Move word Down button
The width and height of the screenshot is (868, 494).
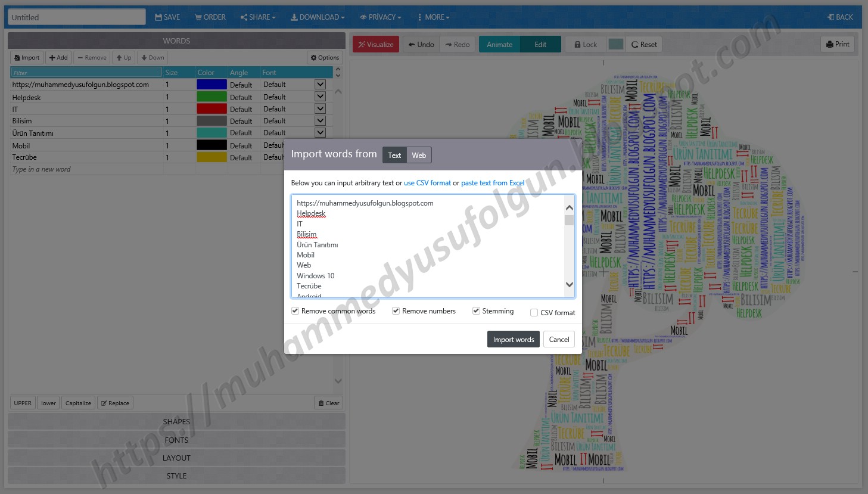tap(153, 58)
